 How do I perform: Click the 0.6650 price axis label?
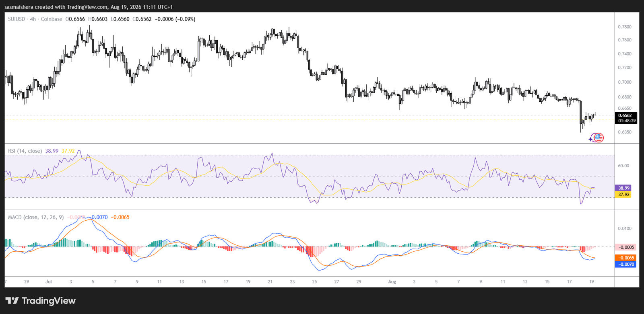click(x=625, y=109)
